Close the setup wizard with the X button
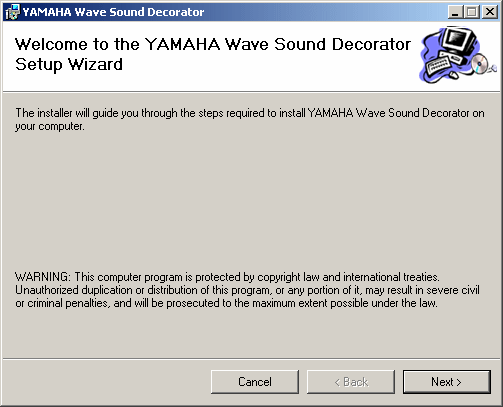 490,12
